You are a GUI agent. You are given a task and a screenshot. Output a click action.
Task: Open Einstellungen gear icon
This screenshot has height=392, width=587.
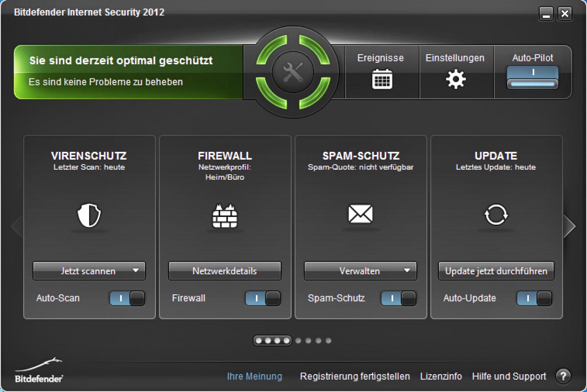455,80
